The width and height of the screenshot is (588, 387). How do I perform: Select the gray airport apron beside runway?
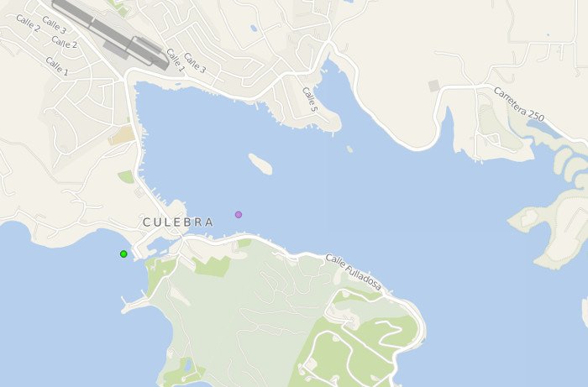pos(116,50)
